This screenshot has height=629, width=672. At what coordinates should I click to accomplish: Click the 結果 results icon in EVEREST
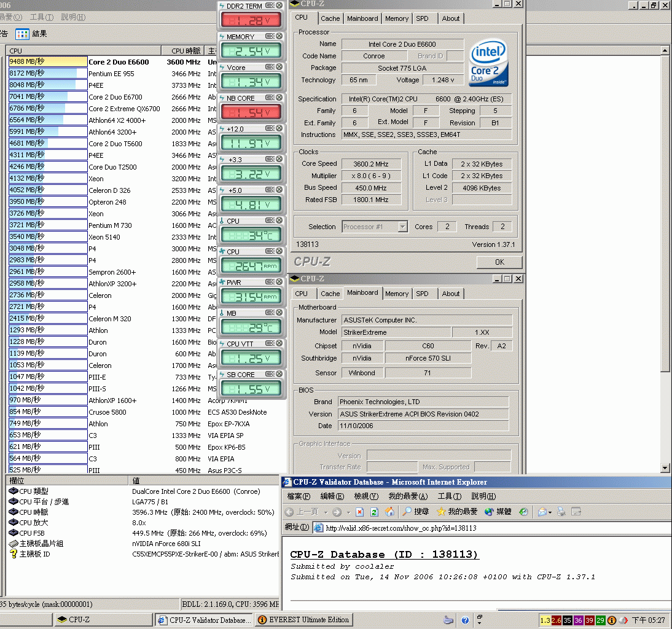point(22,34)
